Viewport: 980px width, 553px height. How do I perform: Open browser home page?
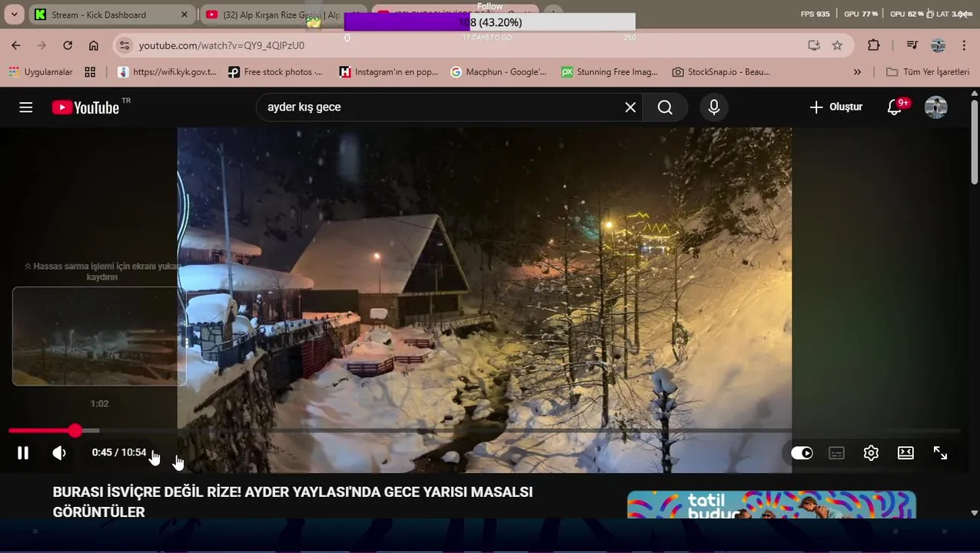pos(94,45)
